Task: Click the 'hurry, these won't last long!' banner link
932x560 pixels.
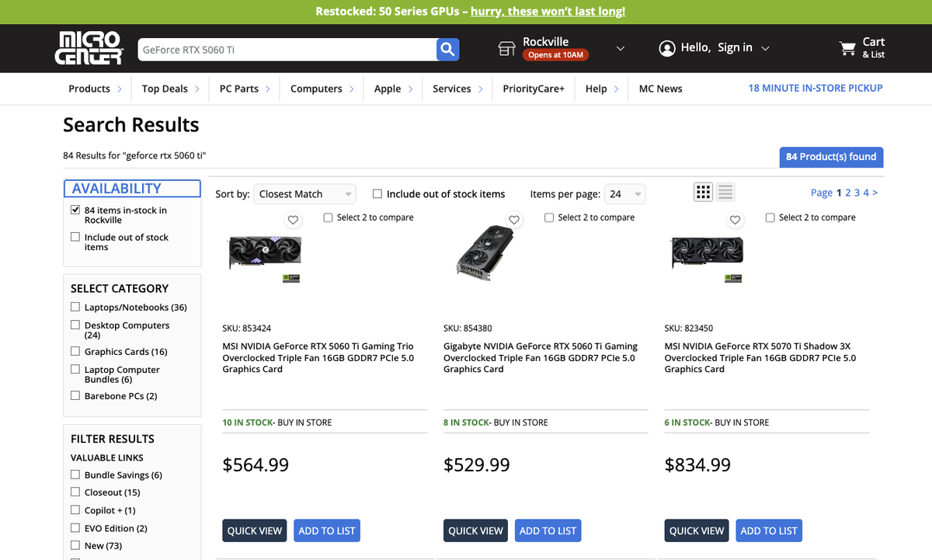Action: (x=548, y=12)
